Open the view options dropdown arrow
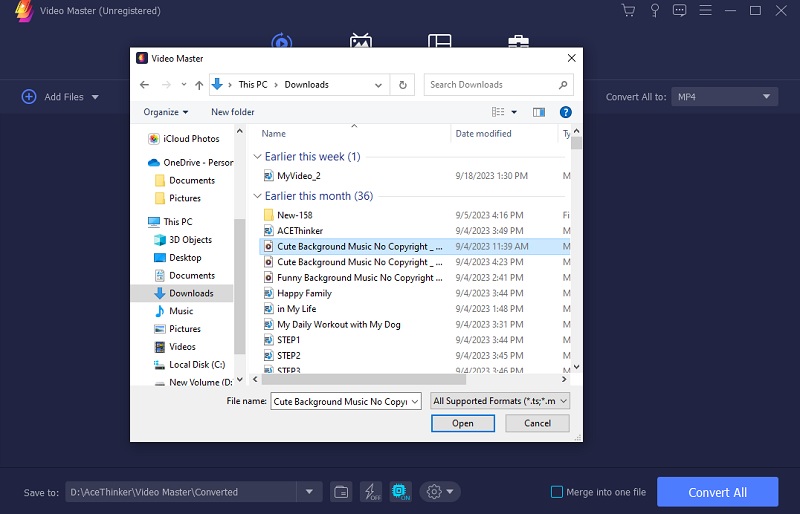The width and height of the screenshot is (800, 514). click(514, 112)
